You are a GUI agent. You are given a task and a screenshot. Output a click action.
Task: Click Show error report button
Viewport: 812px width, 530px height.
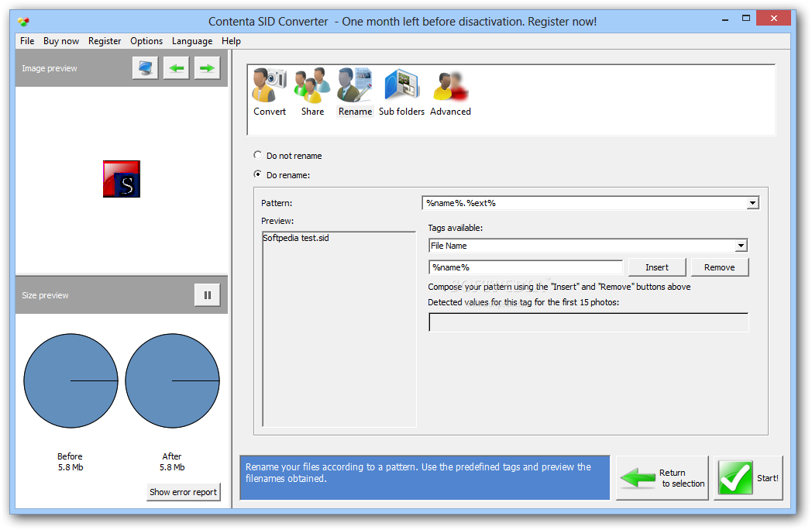(184, 492)
